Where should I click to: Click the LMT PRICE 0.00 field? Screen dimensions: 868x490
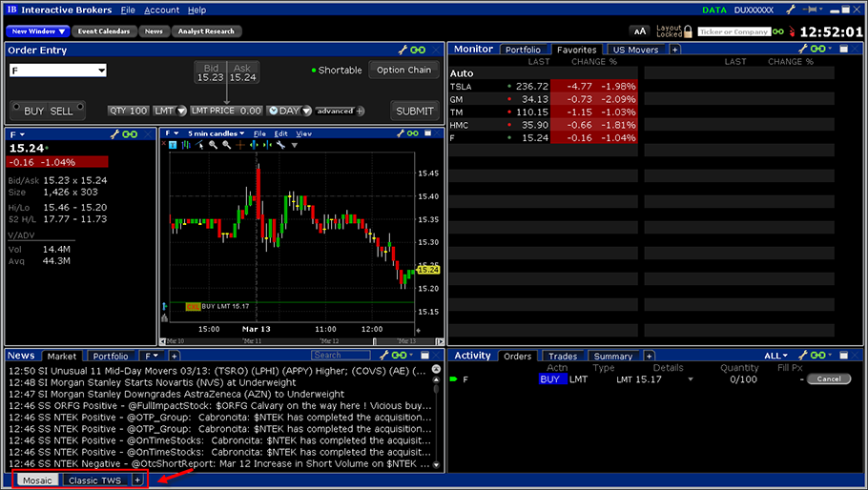[226, 111]
